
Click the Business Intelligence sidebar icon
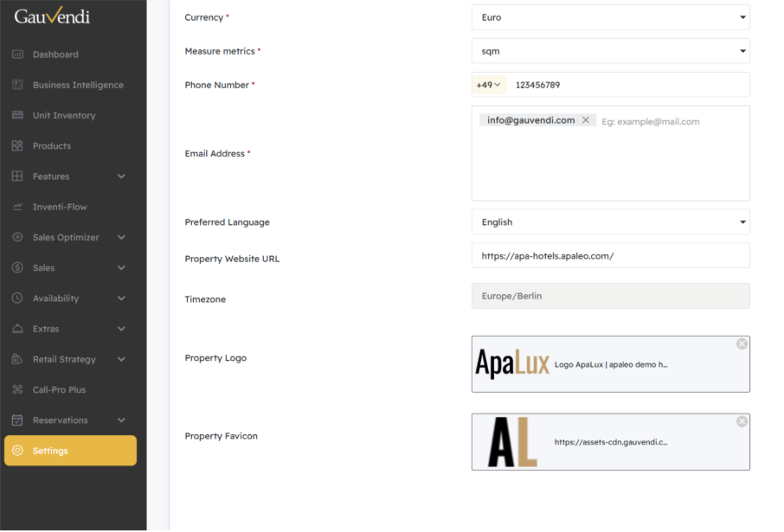[17, 85]
